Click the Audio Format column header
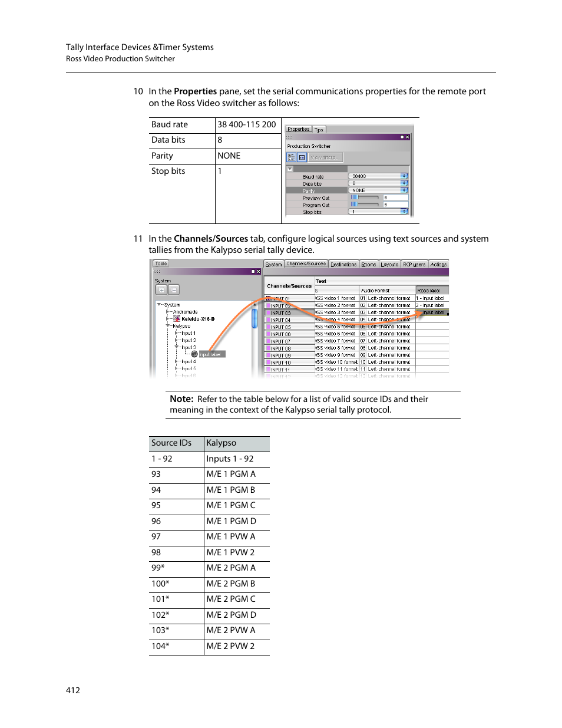 tap(388, 291)
